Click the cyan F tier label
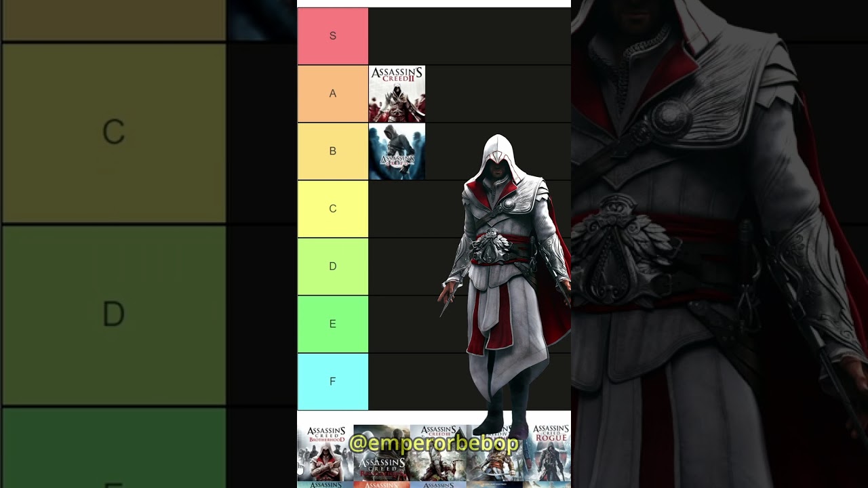The image size is (868, 488). click(332, 382)
